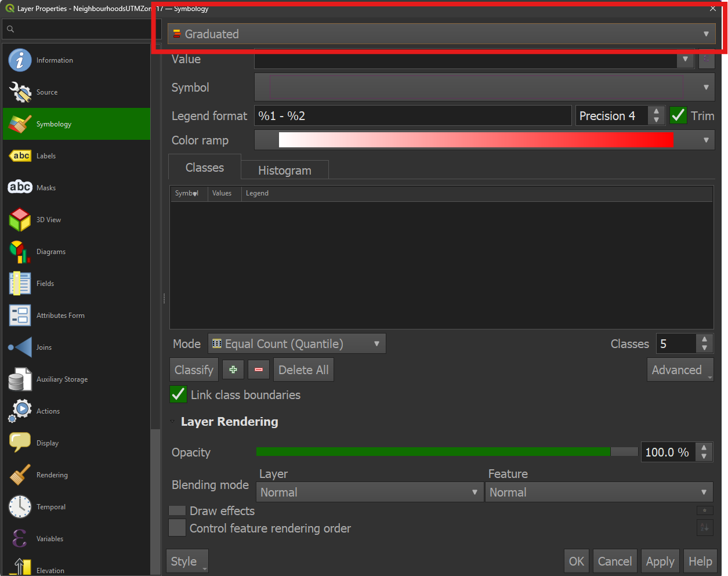The image size is (728, 576).
Task: Click the Classify button
Action: point(194,369)
